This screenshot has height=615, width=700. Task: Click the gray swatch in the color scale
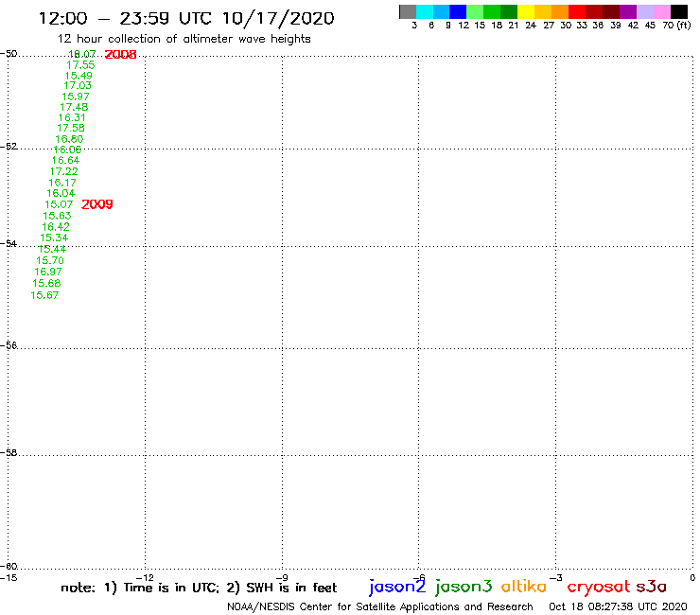click(x=408, y=11)
